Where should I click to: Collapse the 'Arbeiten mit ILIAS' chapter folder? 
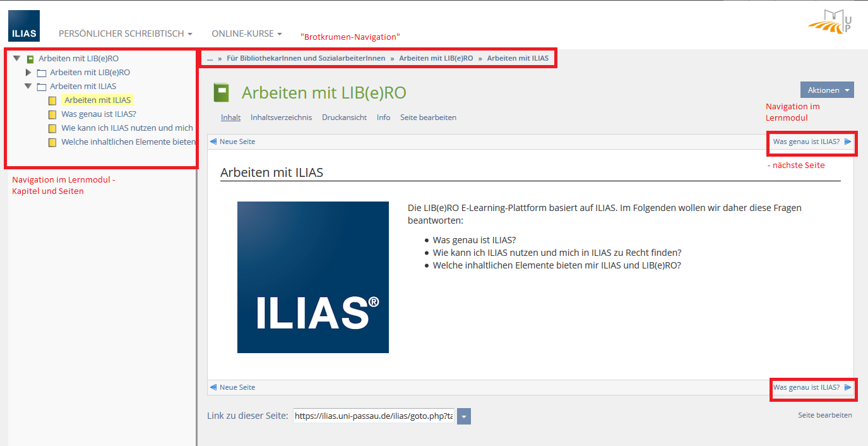pyautogui.click(x=28, y=87)
